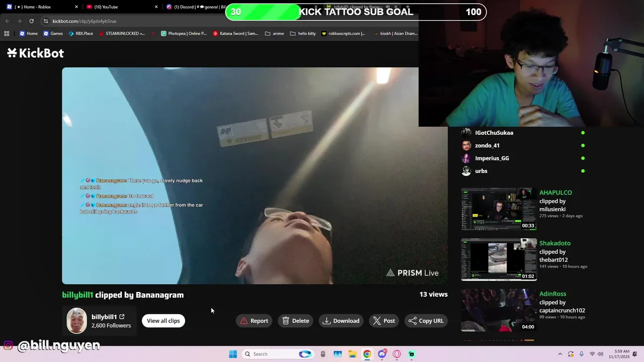Open the Wi-Fi network tray icon
The image size is (644, 362).
point(592,354)
